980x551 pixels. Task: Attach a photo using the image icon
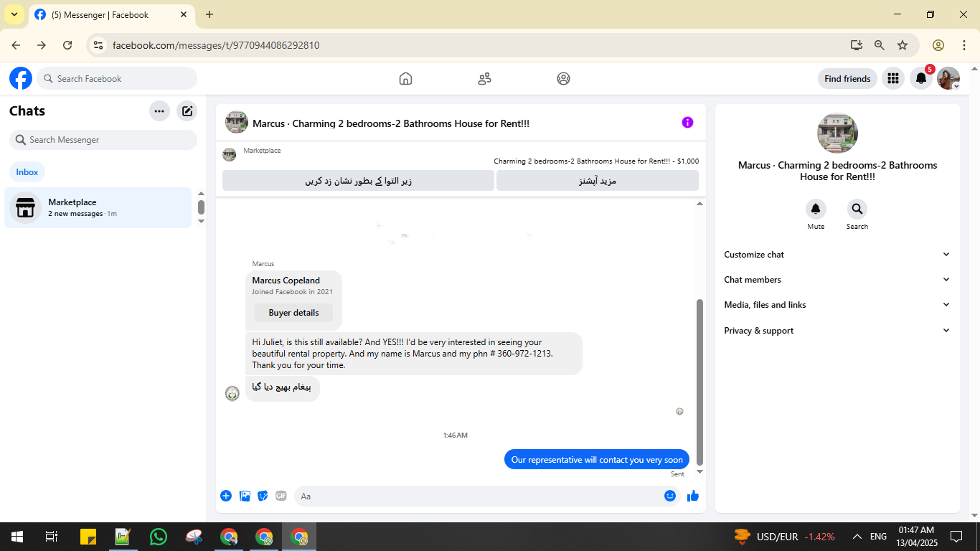click(245, 496)
